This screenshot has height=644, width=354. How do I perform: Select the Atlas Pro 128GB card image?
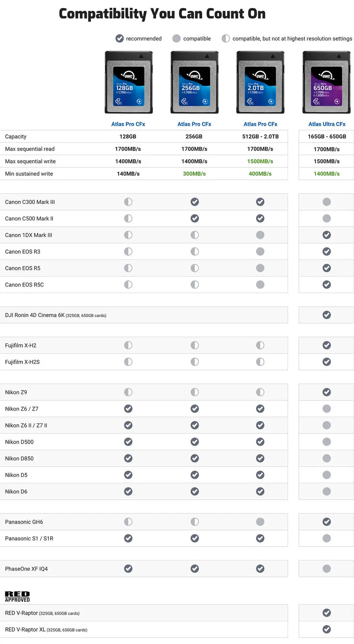[128, 82]
